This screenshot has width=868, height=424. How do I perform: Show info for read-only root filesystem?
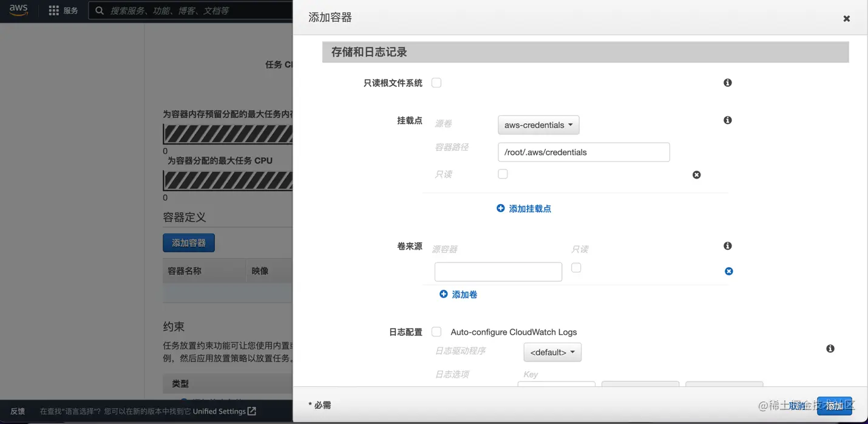(728, 83)
